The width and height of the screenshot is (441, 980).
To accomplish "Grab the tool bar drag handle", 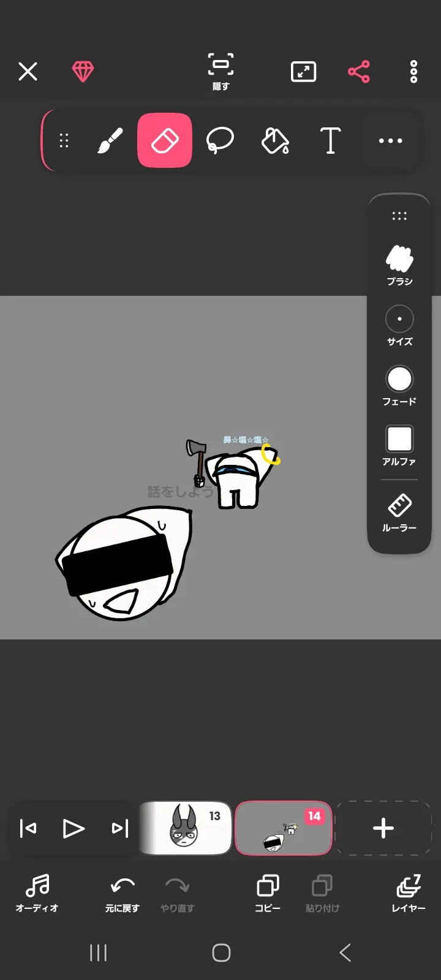I will point(64,140).
